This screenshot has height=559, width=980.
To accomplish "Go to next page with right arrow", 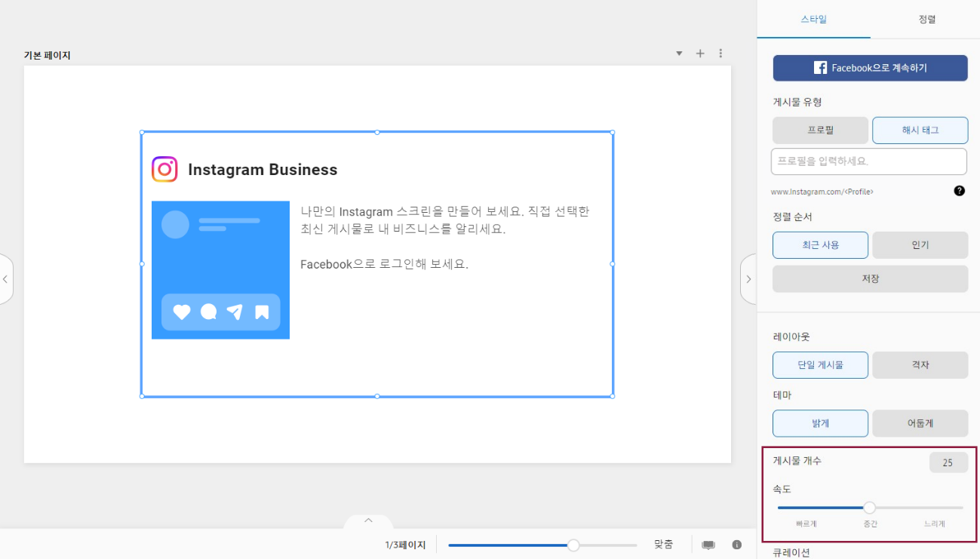I will coord(748,279).
